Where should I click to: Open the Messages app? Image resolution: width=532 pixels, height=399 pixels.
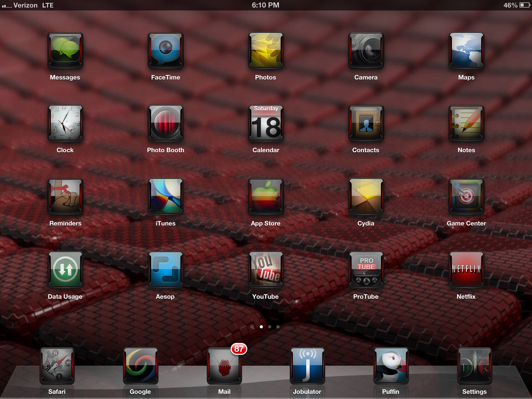65,51
